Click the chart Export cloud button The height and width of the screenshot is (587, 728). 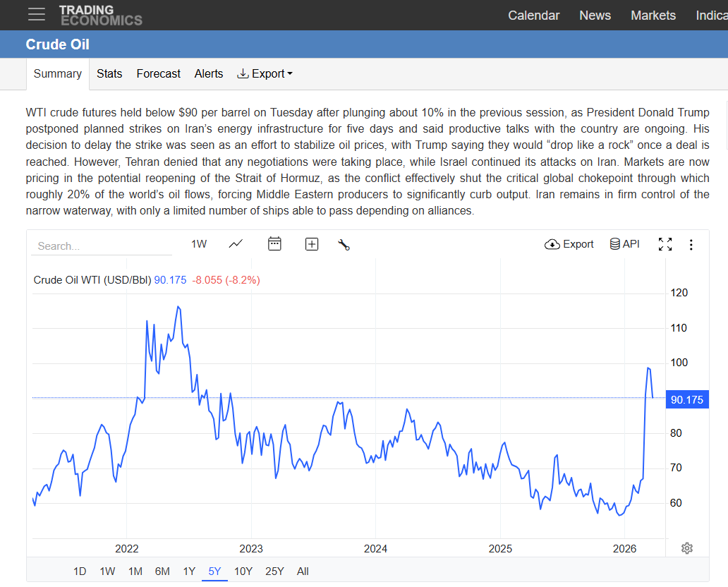pos(569,244)
